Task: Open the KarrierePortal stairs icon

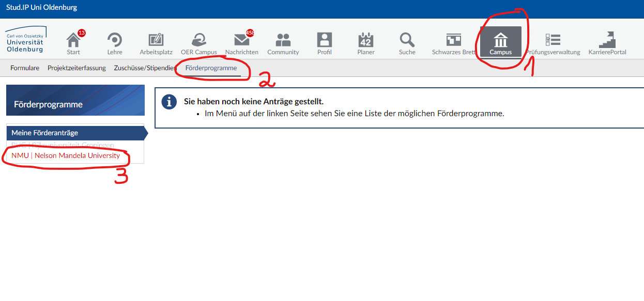Action: [607, 41]
